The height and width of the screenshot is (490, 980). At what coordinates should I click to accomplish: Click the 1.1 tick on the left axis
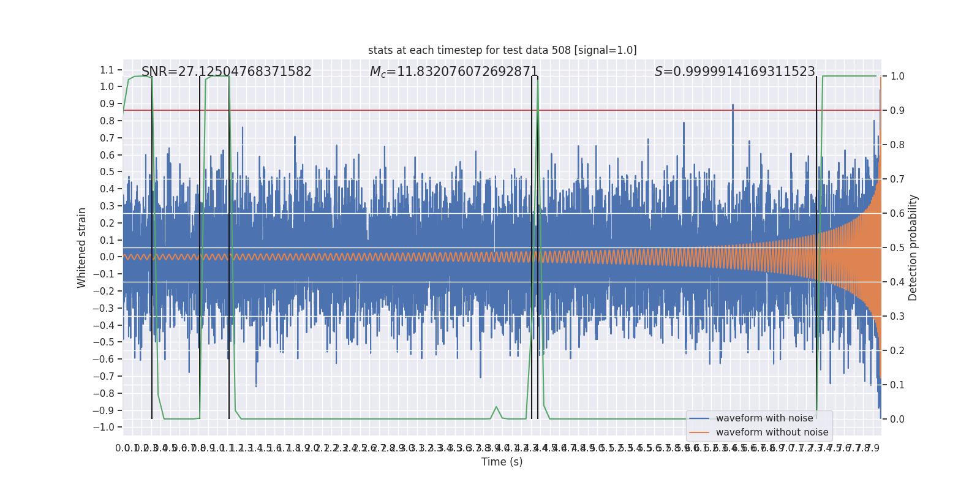tap(107, 70)
